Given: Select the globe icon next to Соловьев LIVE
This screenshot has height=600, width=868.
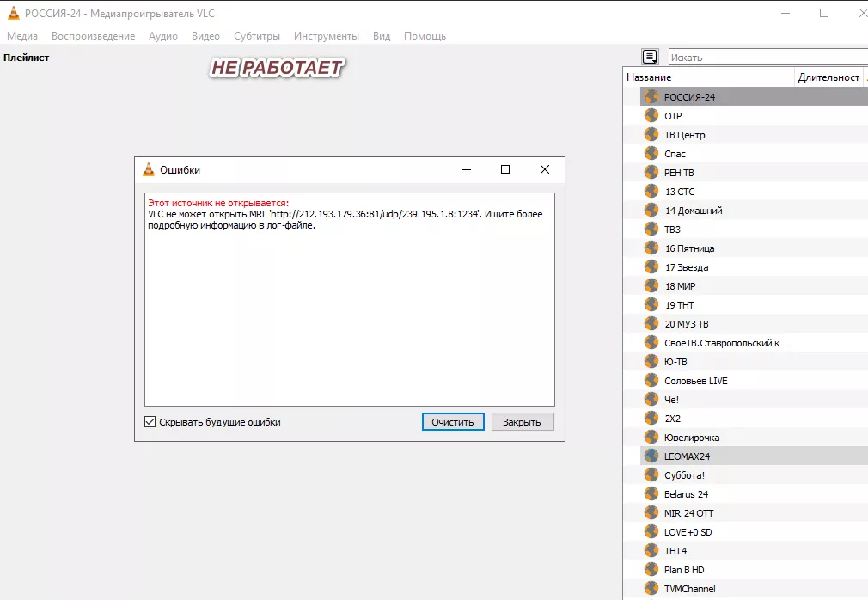Looking at the screenshot, I should (651, 380).
